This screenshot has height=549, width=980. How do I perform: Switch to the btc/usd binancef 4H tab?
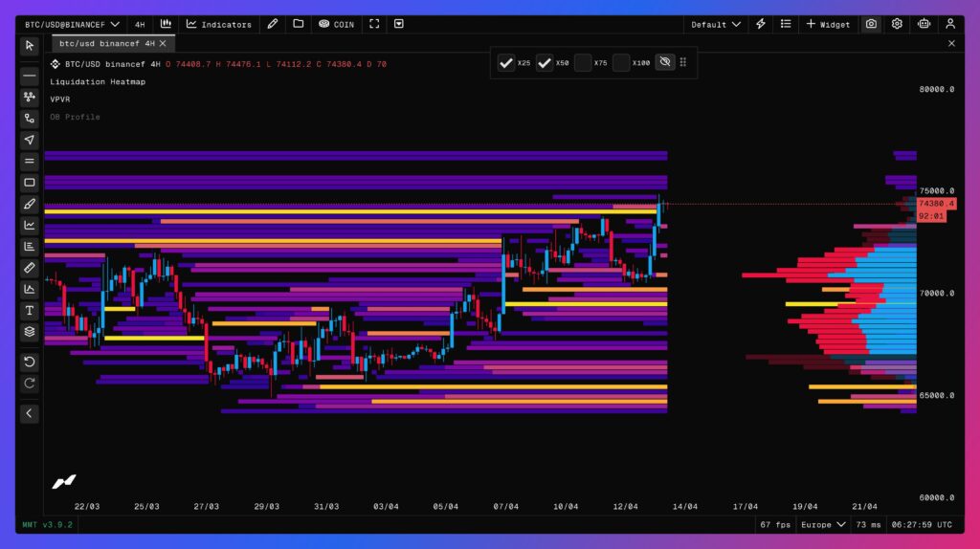[x=107, y=44]
